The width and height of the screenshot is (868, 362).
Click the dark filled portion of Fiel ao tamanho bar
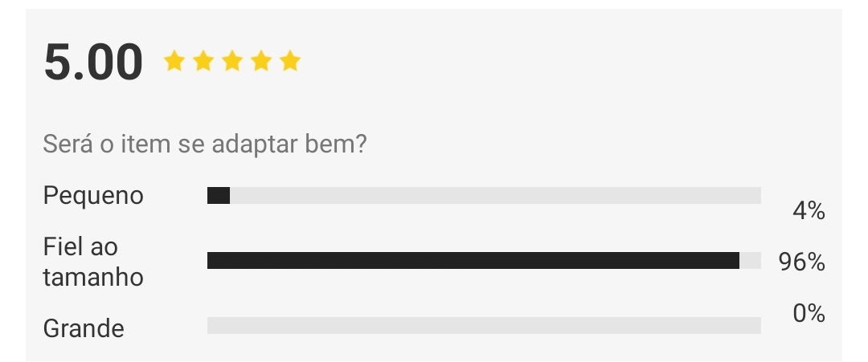tap(473, 260)
